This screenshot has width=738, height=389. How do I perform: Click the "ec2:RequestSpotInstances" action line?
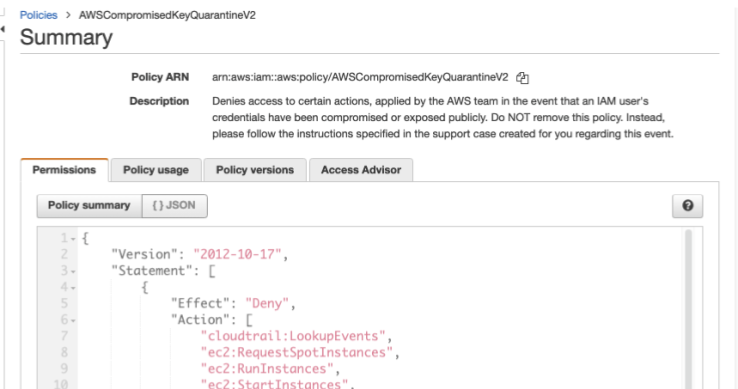click(x=297, y=352)
